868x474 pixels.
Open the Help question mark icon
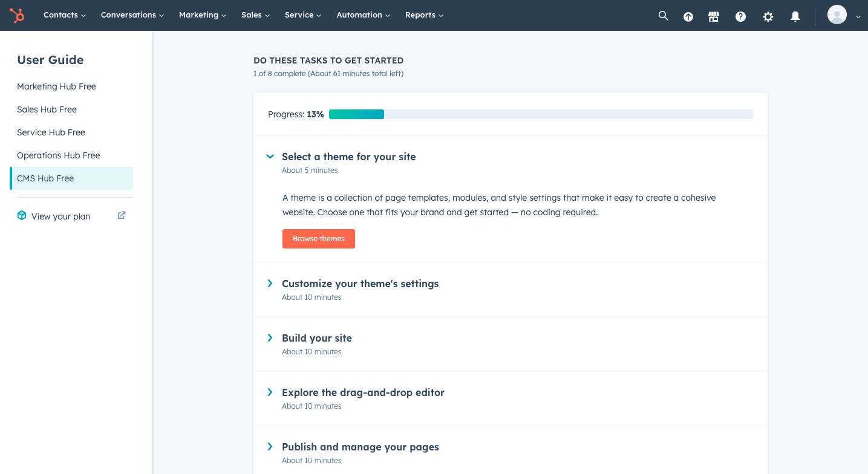(740, 16)
